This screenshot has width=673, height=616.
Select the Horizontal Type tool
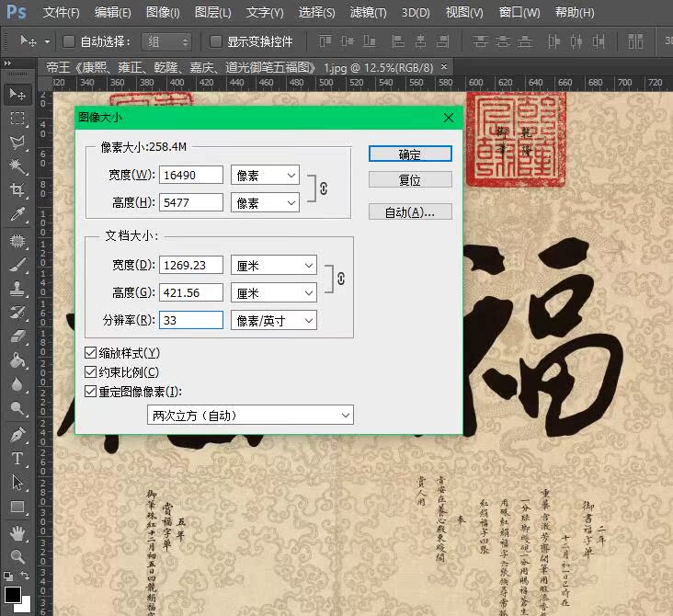(x=17, y=459)
